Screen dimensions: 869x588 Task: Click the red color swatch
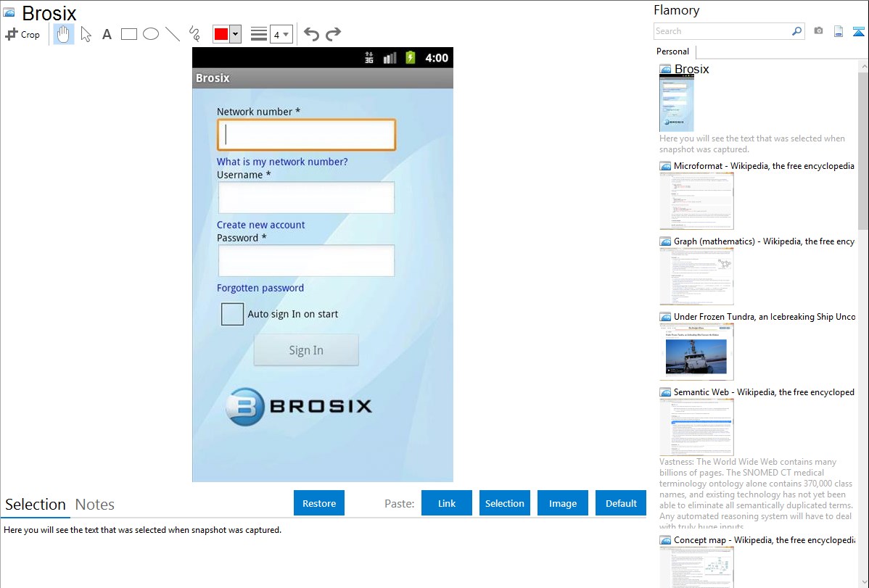click(x=221, y=34)
